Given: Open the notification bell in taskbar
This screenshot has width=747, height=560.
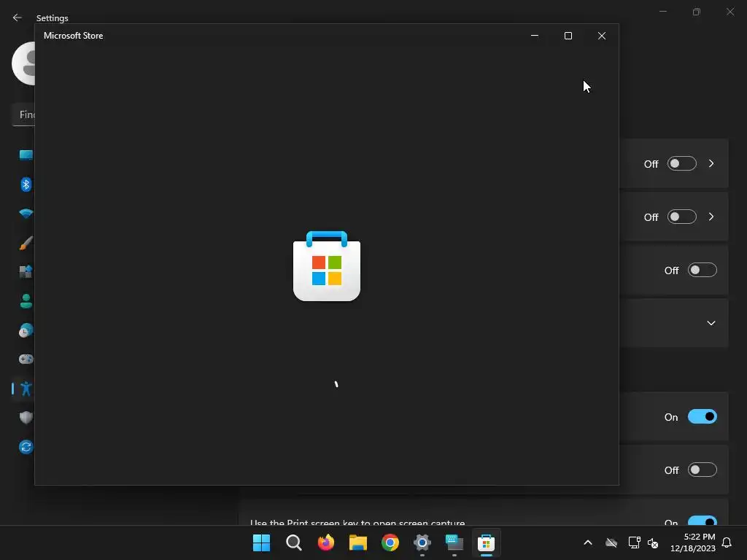Looking at the screenshot, I should [x=727, y=542].
